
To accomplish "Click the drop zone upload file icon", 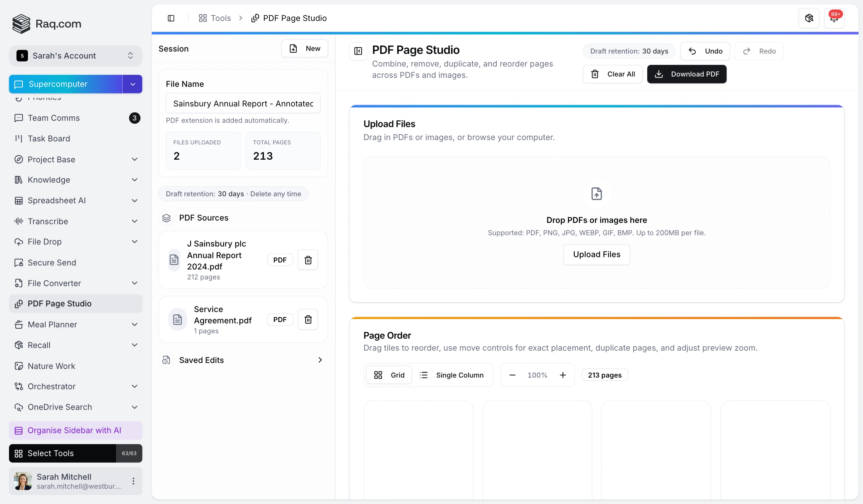I will [x=596, y=194].
